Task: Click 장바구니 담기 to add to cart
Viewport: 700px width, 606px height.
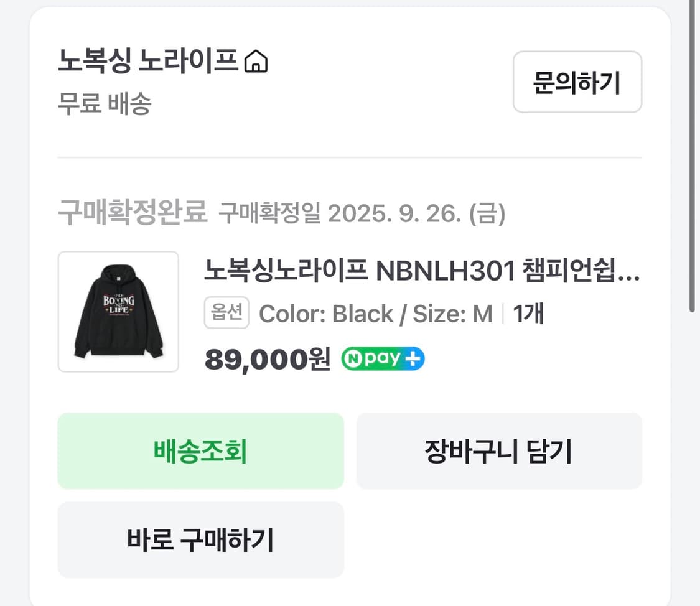Action: pos(498,450)
